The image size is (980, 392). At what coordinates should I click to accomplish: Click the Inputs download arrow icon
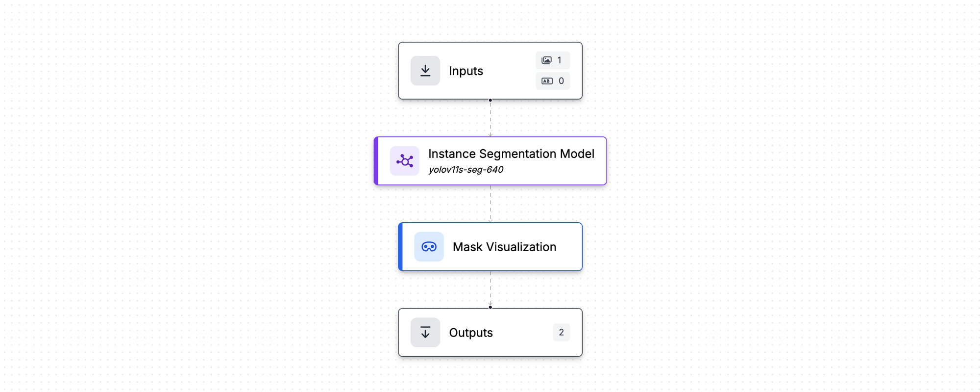[425, 71]
